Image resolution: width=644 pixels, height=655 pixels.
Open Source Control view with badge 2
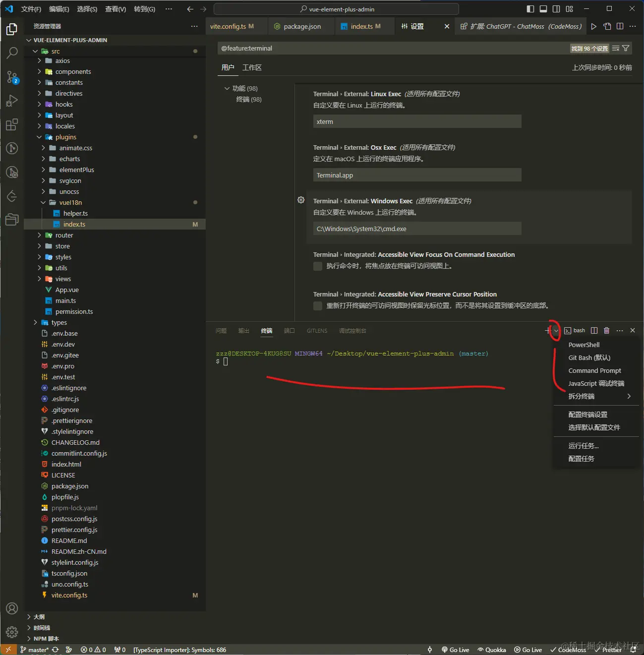point(12,77)
